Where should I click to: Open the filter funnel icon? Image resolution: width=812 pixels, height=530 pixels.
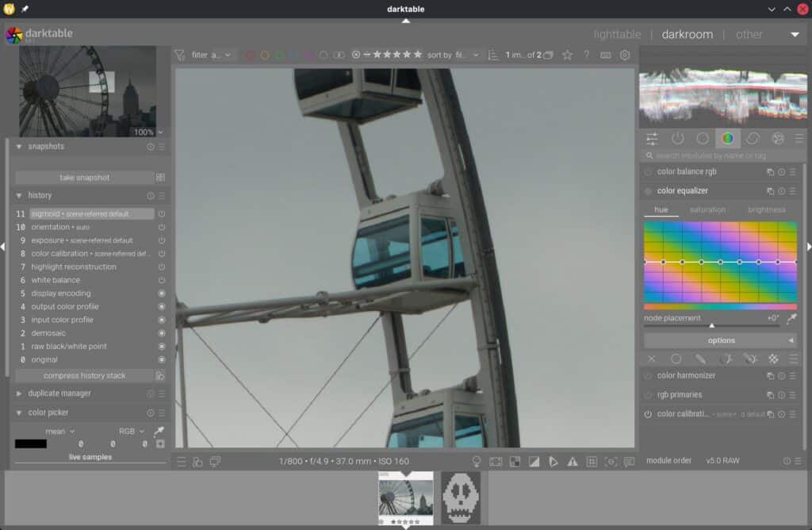tap(180, 55)
